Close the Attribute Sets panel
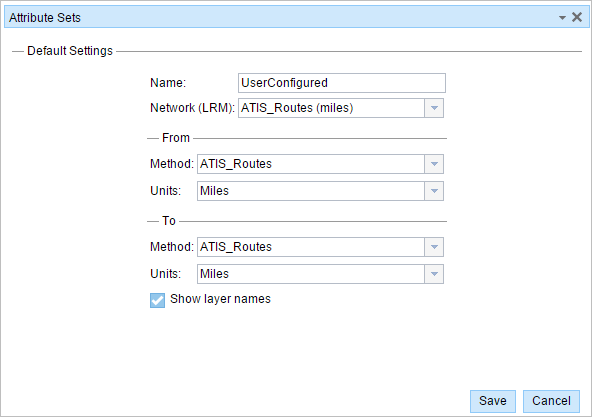Screen dimensions: 592x417 (x=577, y=17)
